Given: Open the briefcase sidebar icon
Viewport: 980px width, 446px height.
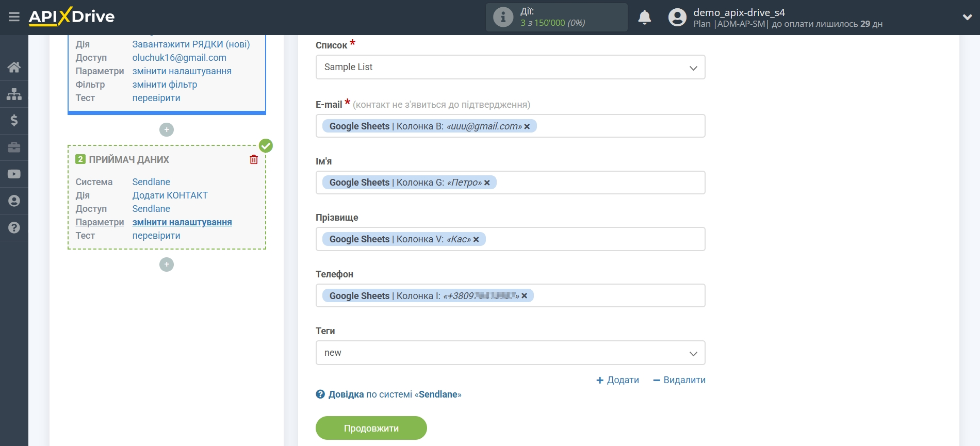Looking at the screenshot, I should click(14, 147).
